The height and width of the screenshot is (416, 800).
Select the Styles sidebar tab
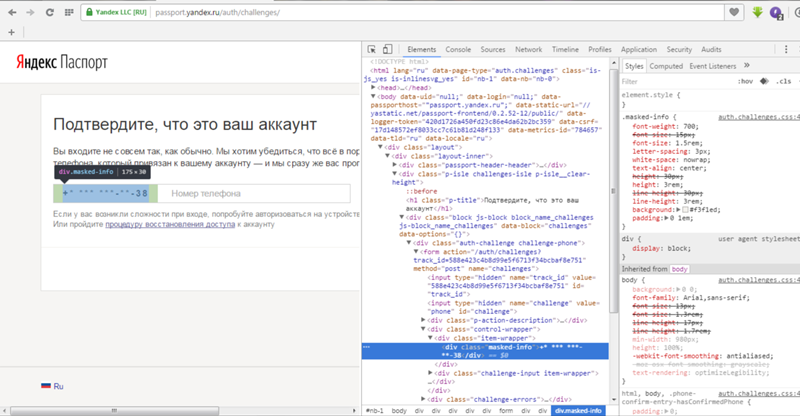pos(634,66)
